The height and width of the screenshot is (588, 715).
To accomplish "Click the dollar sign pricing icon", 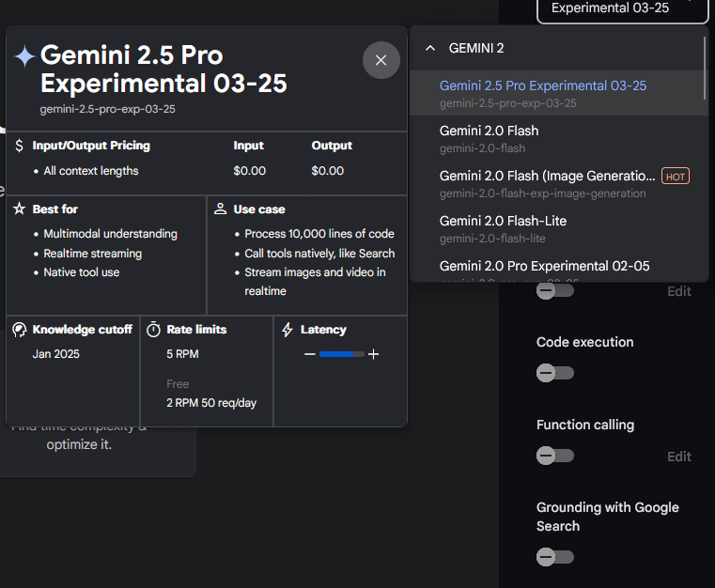I will [19, 146].
